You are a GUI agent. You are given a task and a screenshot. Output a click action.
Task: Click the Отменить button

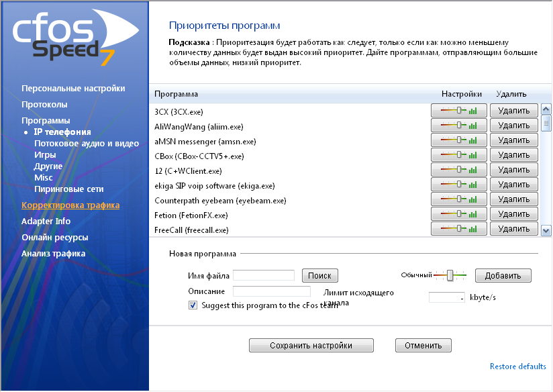click(x=423, y=346)
